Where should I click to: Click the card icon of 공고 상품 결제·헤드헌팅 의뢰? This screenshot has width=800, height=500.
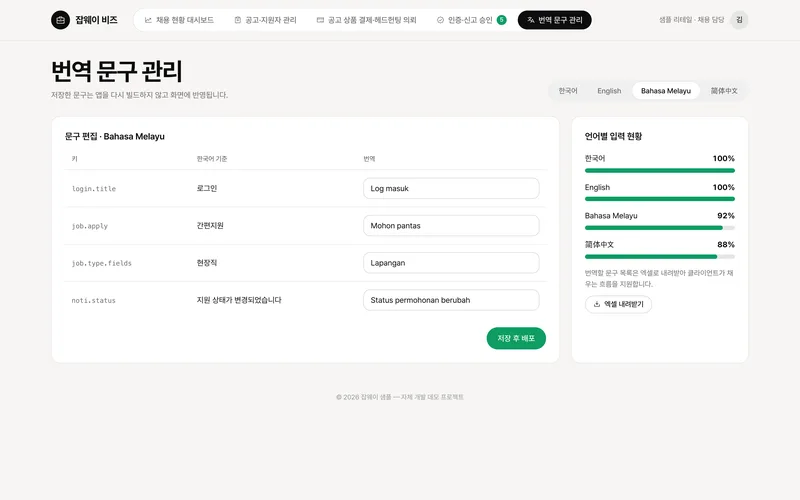pyautogui.click(x=320, y=20)
